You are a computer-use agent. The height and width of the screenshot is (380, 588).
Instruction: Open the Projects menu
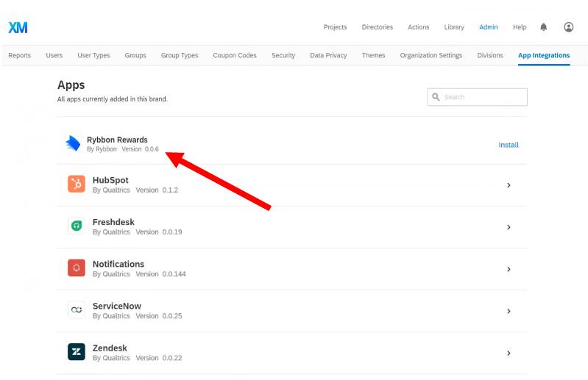pos(336,27)
